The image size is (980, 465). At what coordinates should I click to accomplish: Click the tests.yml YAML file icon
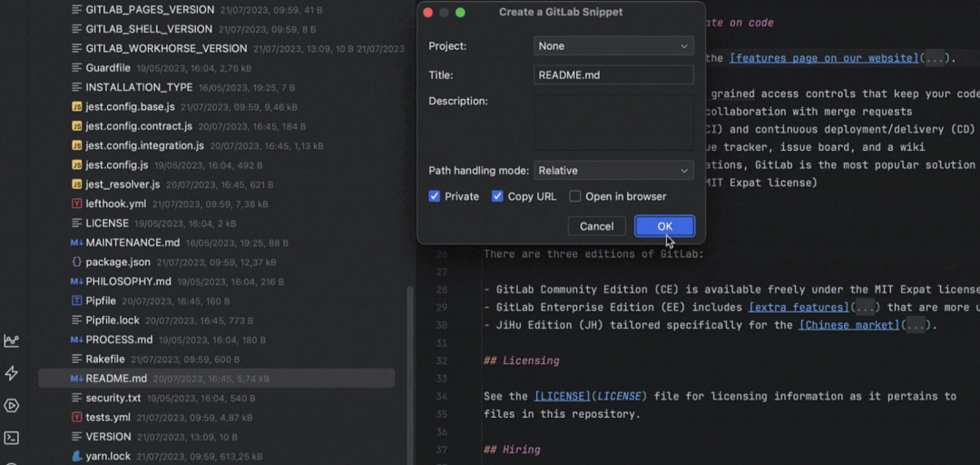[x=77, y=418]
